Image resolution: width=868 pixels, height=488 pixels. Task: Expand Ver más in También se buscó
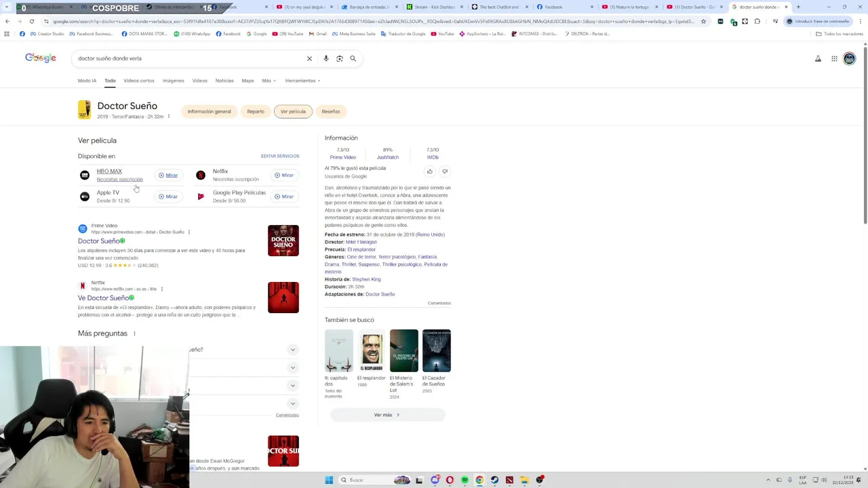(387, 415)
